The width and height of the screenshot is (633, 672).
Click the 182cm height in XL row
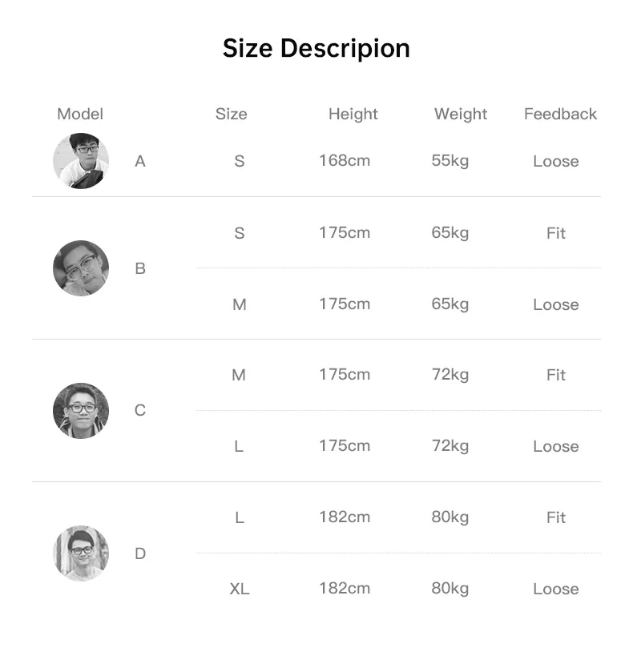[x=345, y=588]
